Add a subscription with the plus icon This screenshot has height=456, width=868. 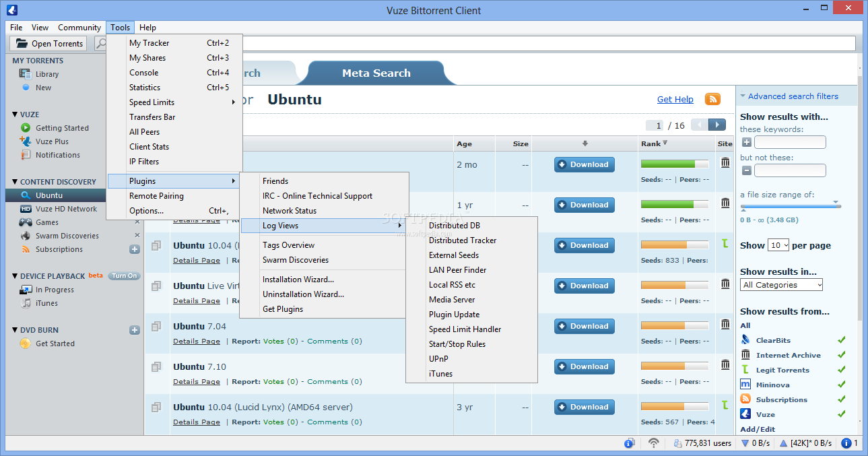click(135, 249)
